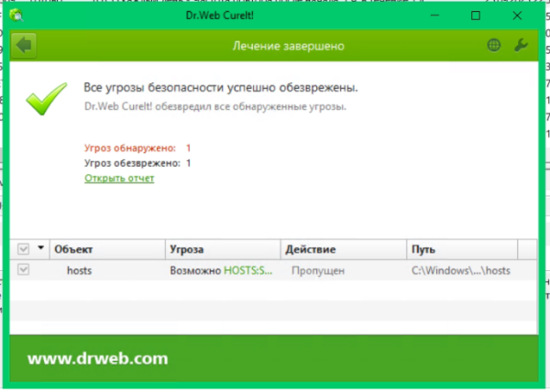This screenshot has width=550, height=392.
Task: Minimize the Dr.Web CureIt! window
Action: coord(434,16)
